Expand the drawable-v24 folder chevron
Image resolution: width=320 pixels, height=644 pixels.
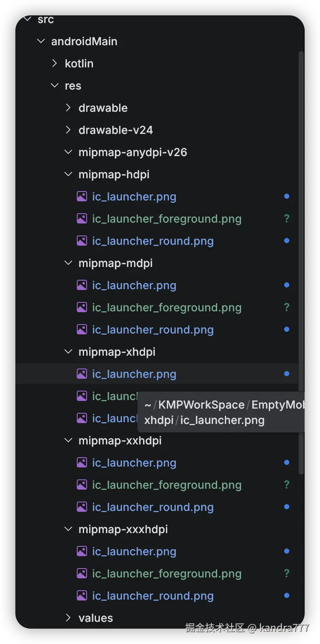click(68, 130)
